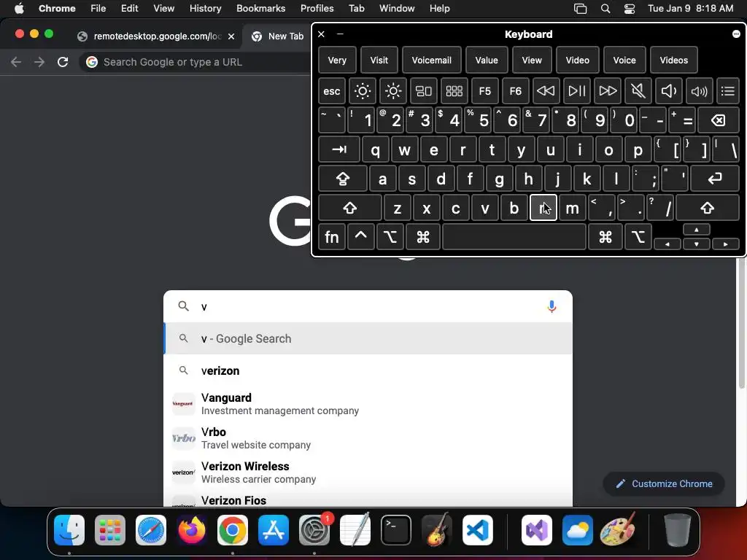
Task: Toggle the left option key
Action: click(x=390, y=237)
